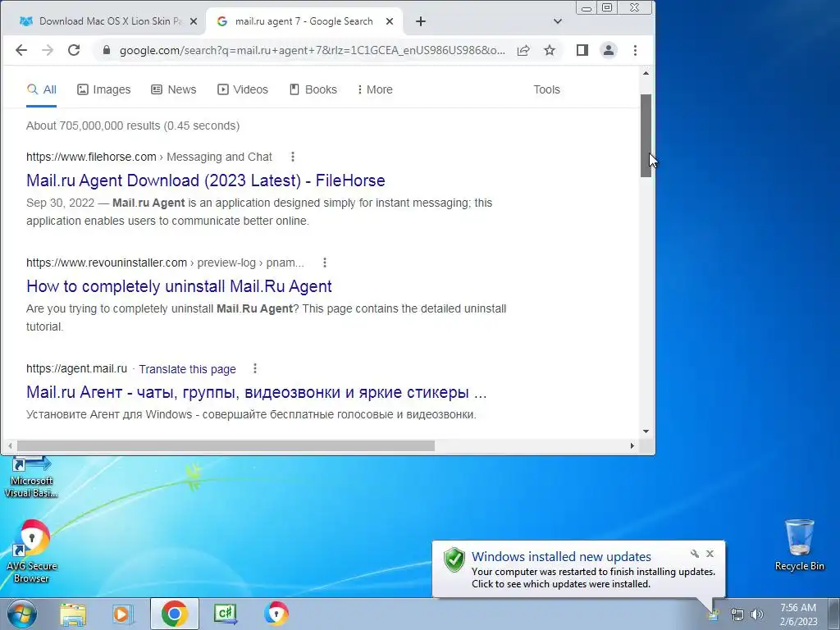Click the horizontal scrollbar thumb

(226, 445)
